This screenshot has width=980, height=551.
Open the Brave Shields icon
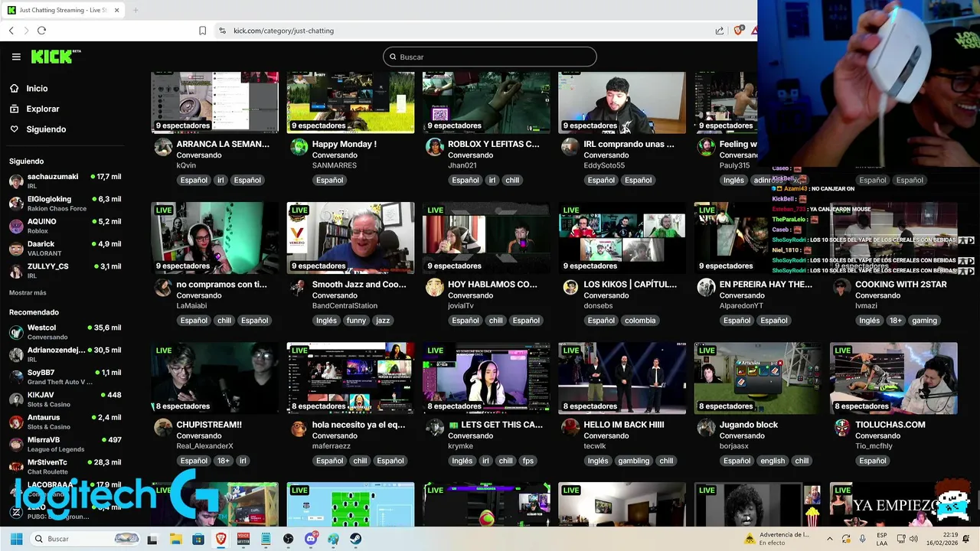(739, 31)
